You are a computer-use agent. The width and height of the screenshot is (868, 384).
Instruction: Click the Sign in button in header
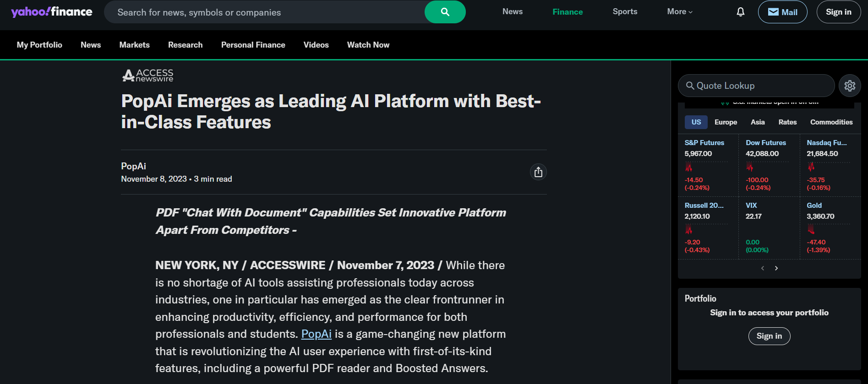(838, 12)
